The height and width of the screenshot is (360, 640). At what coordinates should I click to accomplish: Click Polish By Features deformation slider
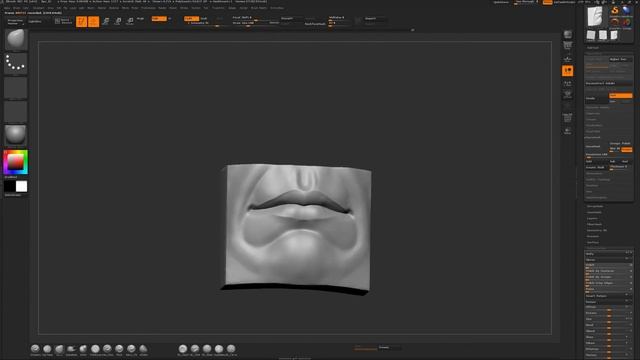point(609,272)
